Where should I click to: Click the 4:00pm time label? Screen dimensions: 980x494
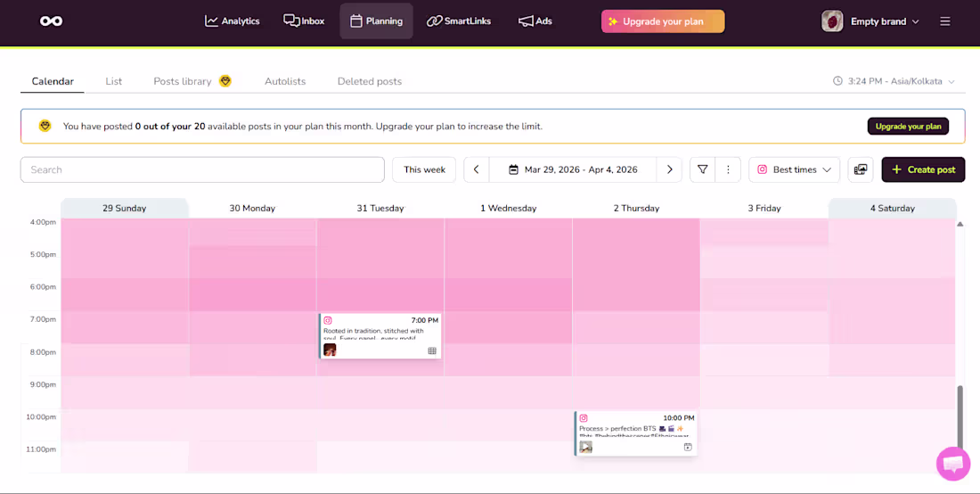click(x=43, y=222)
